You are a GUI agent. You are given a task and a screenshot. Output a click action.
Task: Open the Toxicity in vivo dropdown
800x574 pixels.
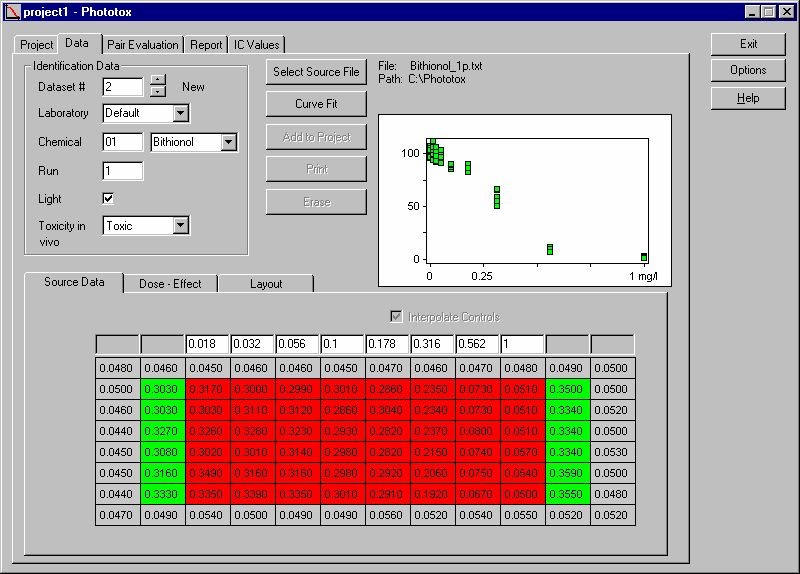[180, 226]
